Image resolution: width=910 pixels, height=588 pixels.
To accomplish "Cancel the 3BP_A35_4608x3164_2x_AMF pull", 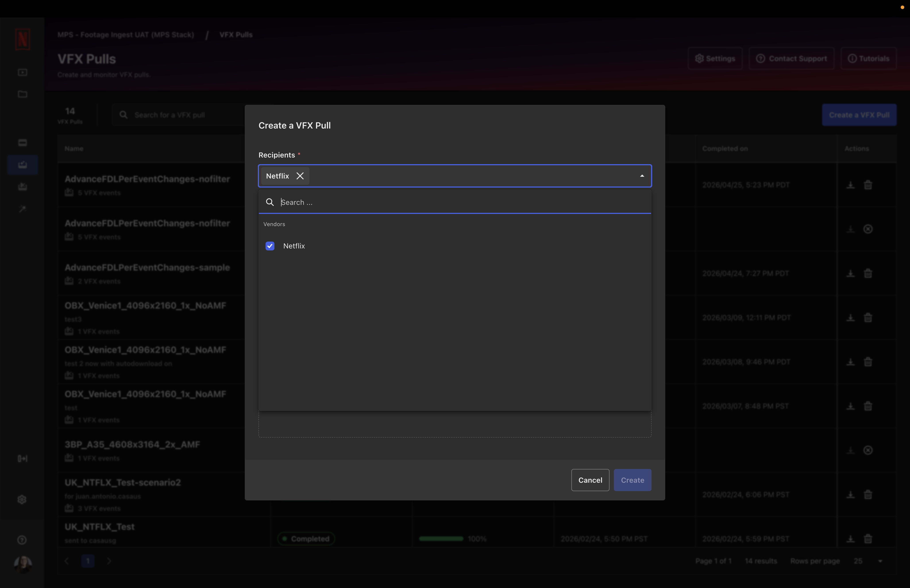I will pyautogui.click(x=868, y=451).
